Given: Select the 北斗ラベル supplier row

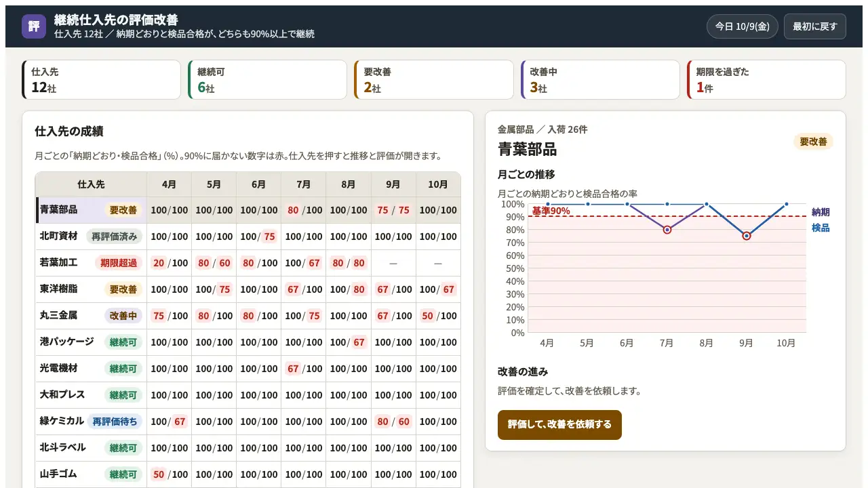Looking at the screenshot, I should click(248, 448).
